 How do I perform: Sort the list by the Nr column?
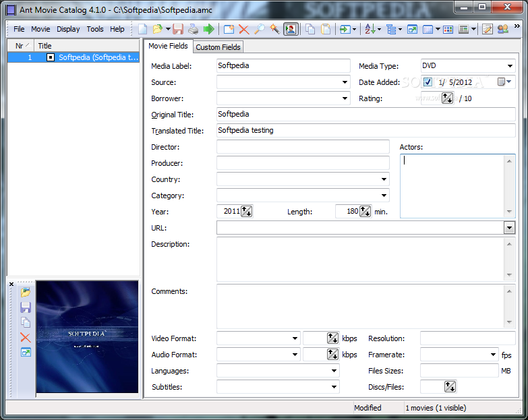coord(20,46)
